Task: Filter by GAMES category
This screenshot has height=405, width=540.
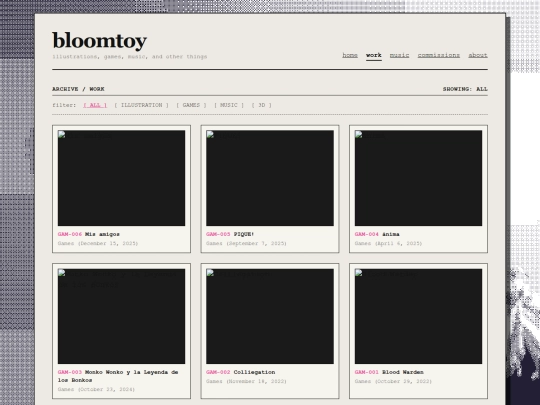Action: point(191,105)
